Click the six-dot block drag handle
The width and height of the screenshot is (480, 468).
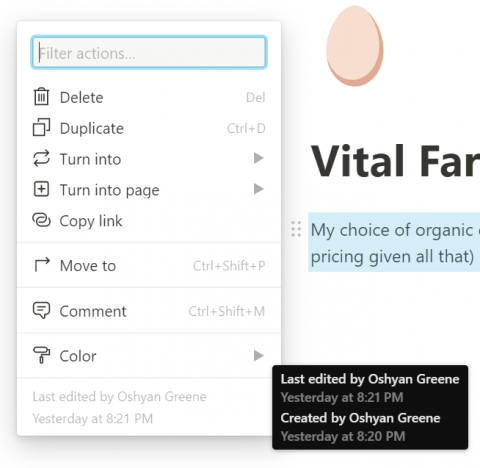pos(296,229)
